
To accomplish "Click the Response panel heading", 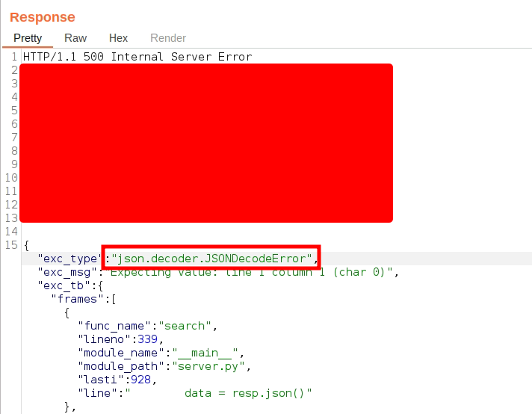I will pos(43,17).
